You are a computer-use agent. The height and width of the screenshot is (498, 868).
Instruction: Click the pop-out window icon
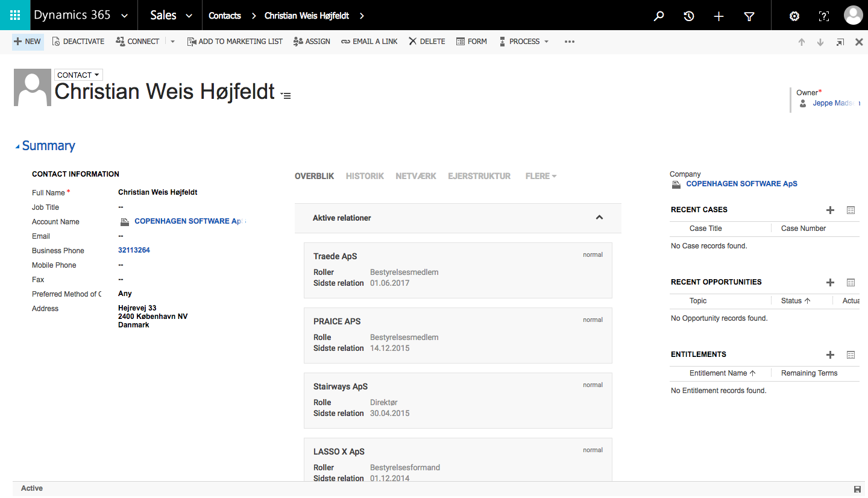pyautogui.click(x=840, y=42)
